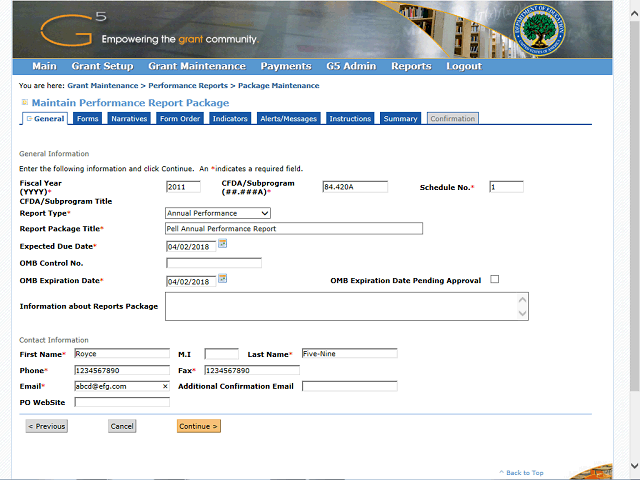This screenshot has width=640, height=480.
Task: Open the Main menu
Action: [x=44, y=66]
